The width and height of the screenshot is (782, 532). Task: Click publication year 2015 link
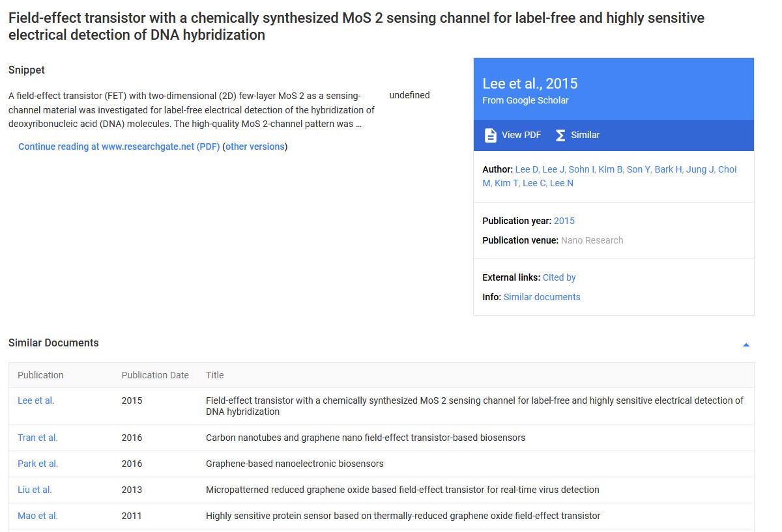(564, 221)
